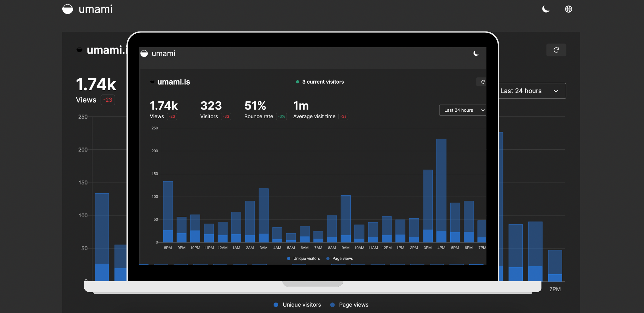Click the '10AM' axis label in laptop chart

pos(359,248)
